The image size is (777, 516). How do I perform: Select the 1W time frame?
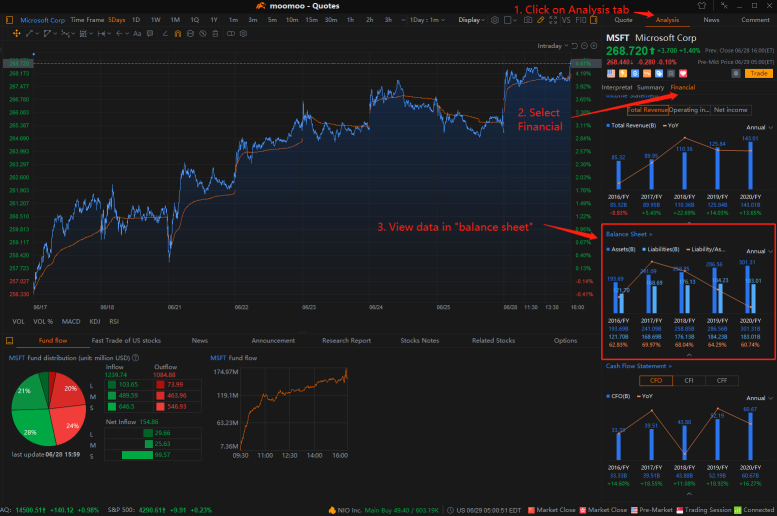pos(156,20)
